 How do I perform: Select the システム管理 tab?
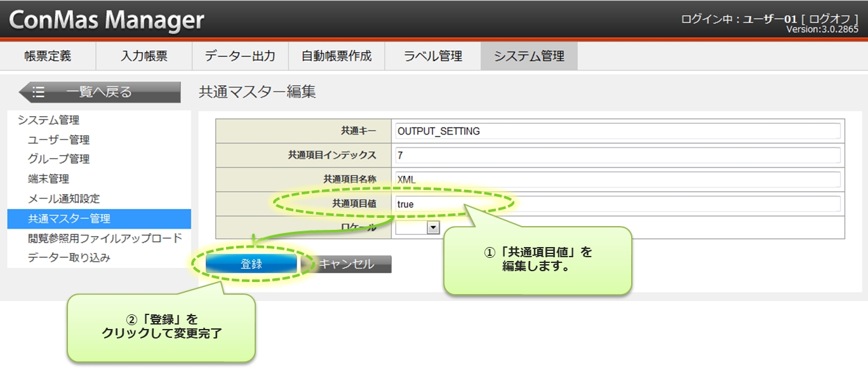click(x=529, y=56)
